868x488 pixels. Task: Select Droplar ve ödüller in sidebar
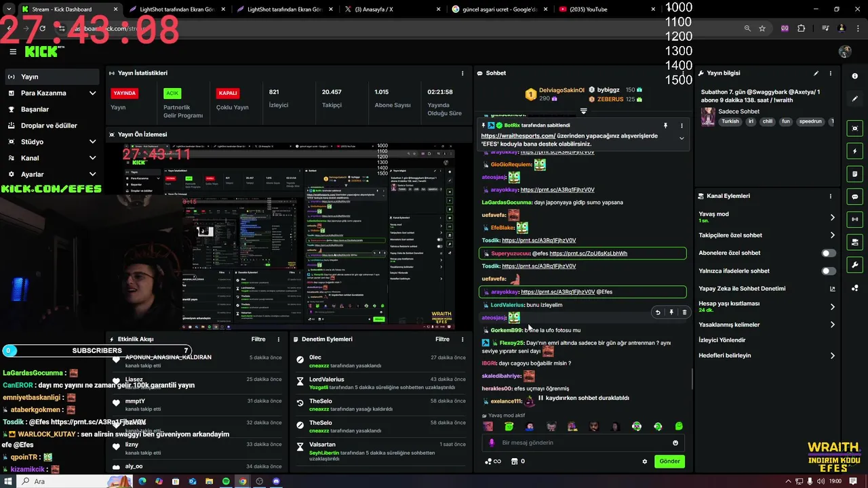tap(52, 125)
